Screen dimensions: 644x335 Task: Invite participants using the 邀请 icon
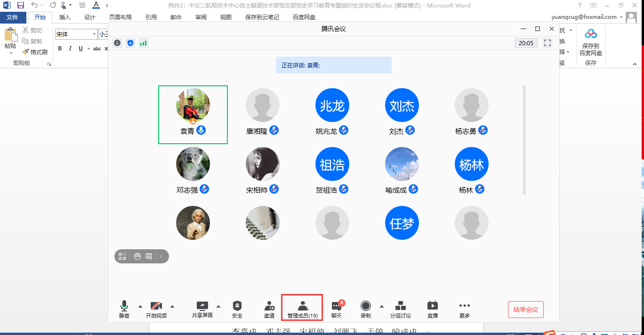point(269,309)
